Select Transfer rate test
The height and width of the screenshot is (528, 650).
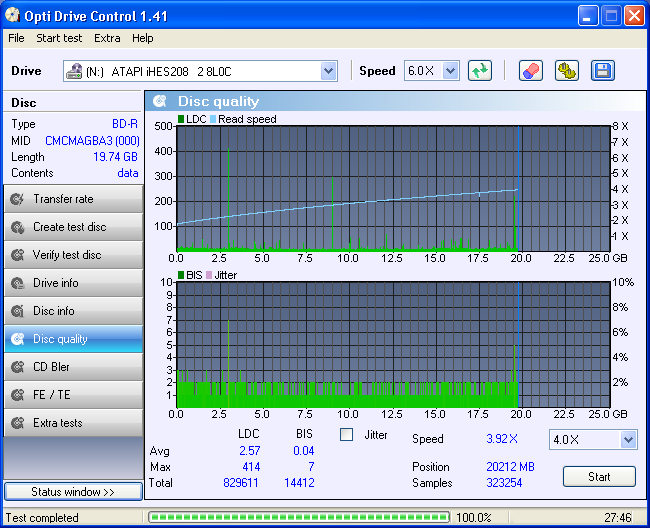click(x=73, y=199)
